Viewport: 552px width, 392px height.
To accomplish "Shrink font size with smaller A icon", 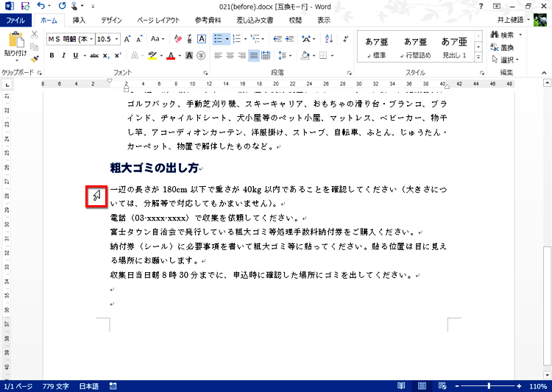I will click(139, 39).
